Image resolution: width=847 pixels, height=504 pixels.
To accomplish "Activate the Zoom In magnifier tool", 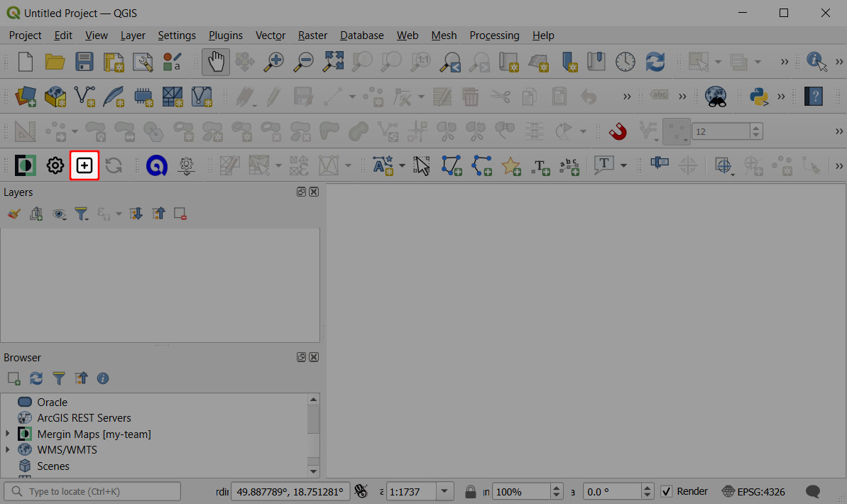I will pos(274,62).
